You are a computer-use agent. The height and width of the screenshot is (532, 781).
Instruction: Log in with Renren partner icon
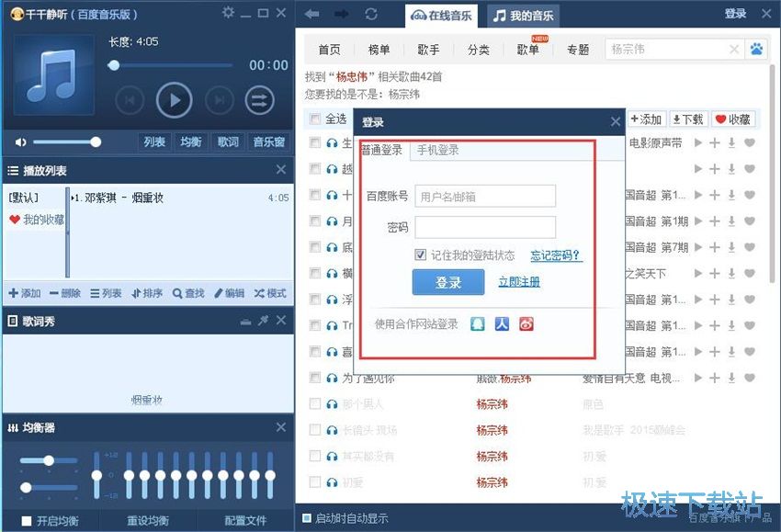[502, 323]
